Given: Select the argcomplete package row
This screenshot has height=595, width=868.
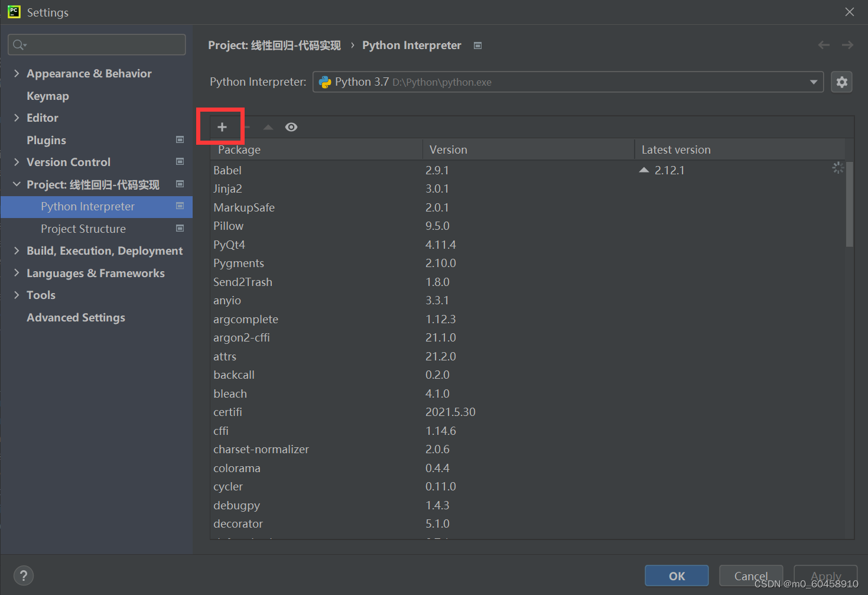Looking at the screenshot, I should click(528, 319).
